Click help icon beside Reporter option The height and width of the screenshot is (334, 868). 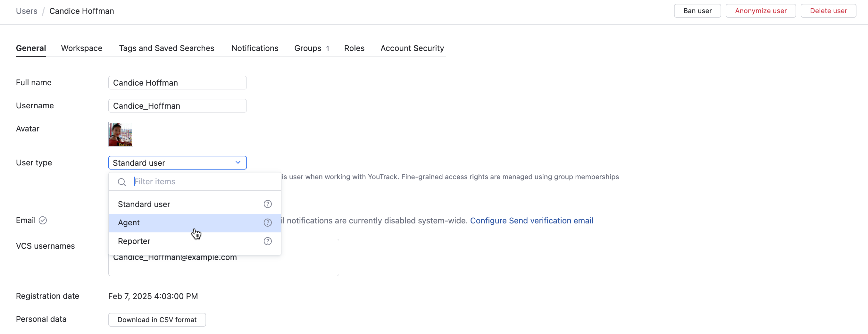coord(268,241)
